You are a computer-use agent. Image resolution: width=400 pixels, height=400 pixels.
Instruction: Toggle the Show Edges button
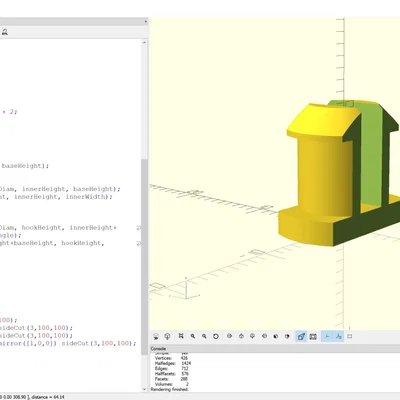pos(350,336)
